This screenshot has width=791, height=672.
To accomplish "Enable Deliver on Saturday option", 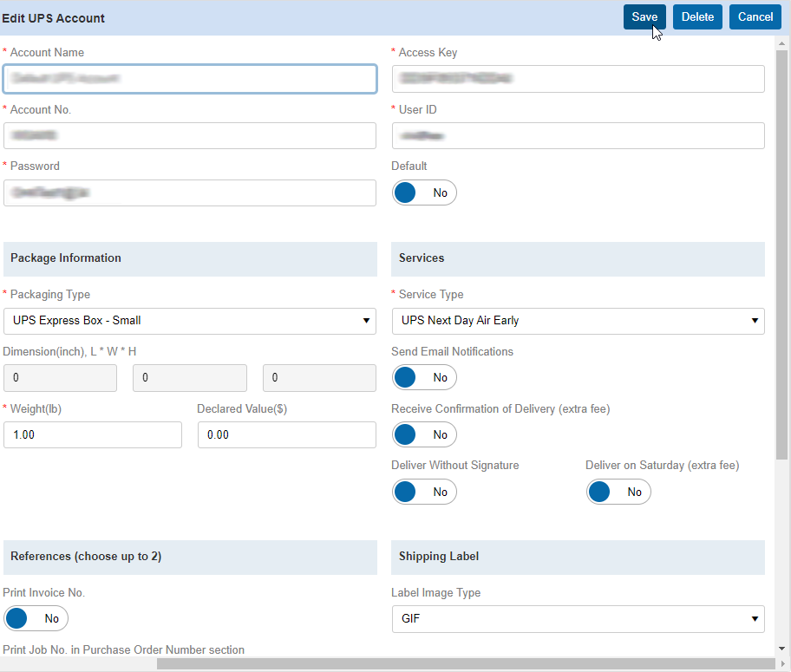I will pyautogui.click(x=618, y=492).
